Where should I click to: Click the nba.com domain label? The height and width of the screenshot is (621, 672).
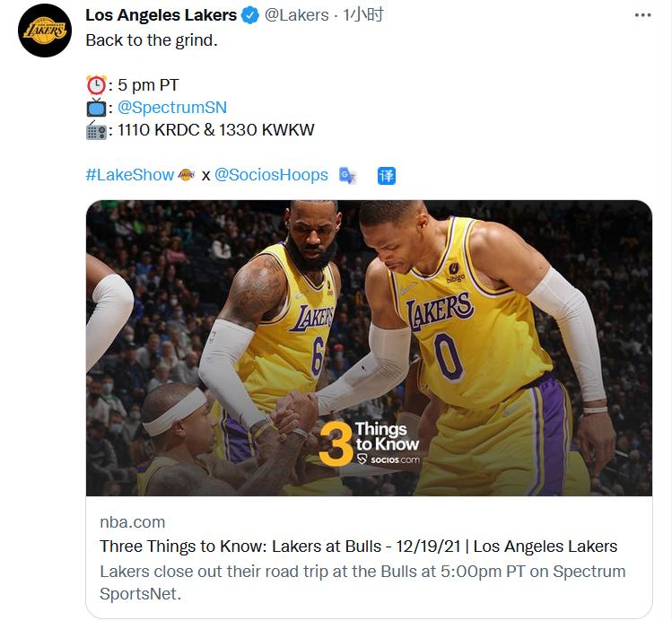point(133,522)
